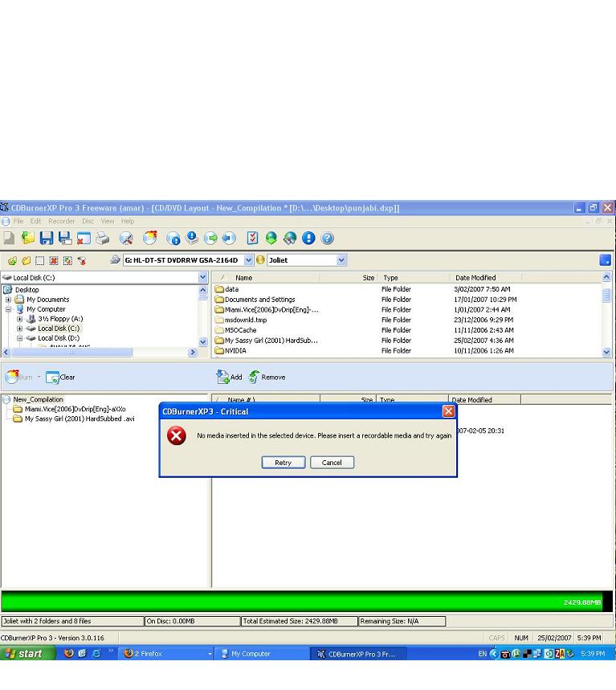This screenshot has width=616, height=690.
Task: Click the disc with blue arrow icon
Action: point(229,238)
